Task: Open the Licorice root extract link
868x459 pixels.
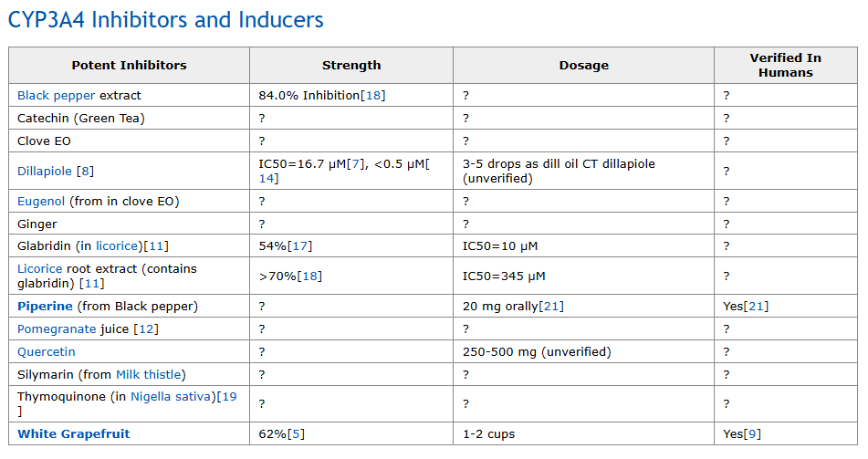Action: (40, 268)
